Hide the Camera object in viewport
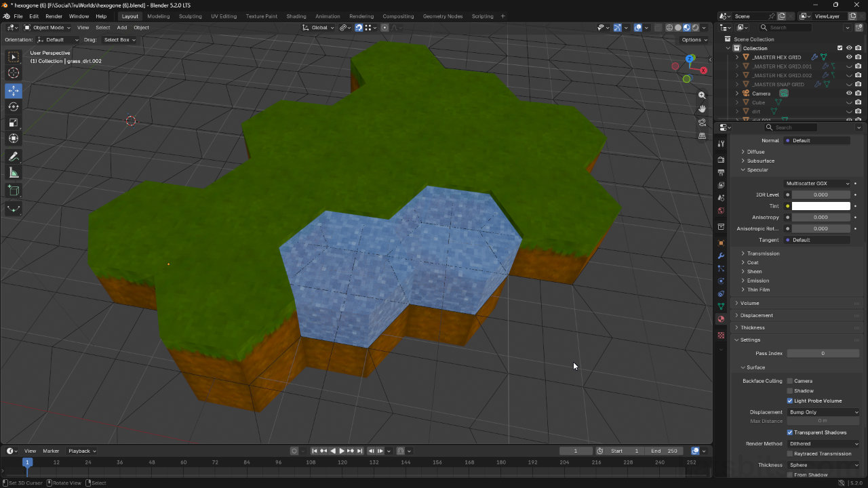Screen dimensions: 868x488 849,94
